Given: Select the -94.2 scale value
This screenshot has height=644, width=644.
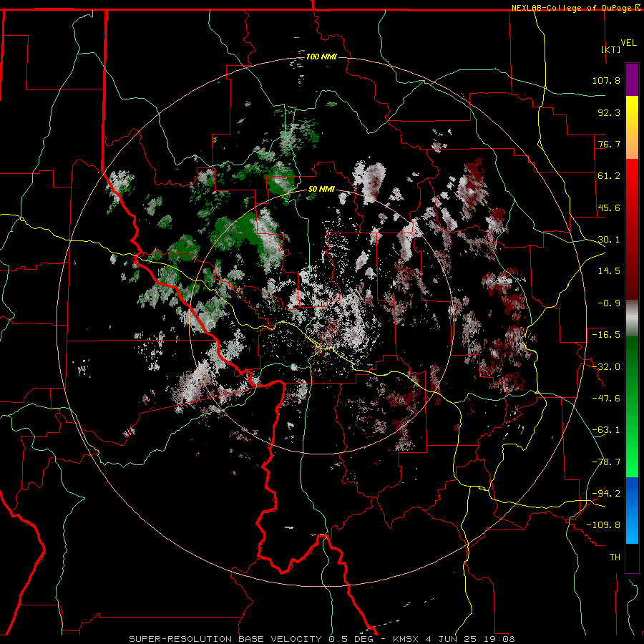Looking at the screenshot, I should [x=606, y=494].
